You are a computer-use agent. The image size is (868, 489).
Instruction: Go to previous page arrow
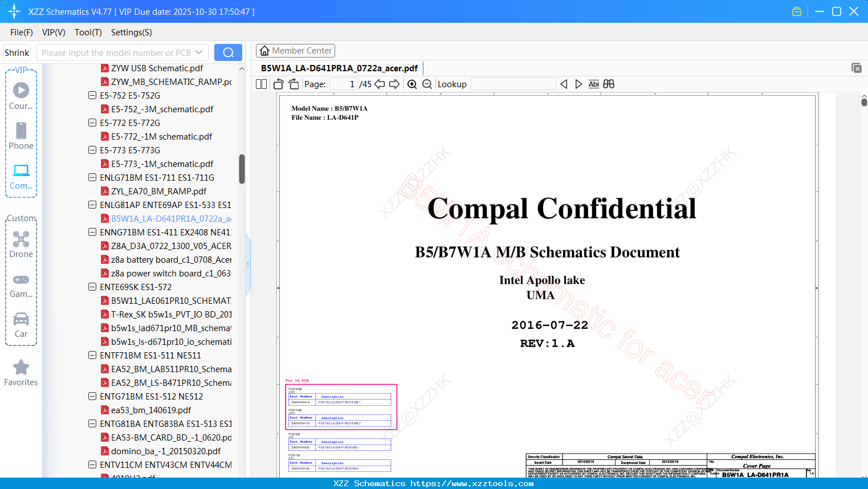[380, 84]
